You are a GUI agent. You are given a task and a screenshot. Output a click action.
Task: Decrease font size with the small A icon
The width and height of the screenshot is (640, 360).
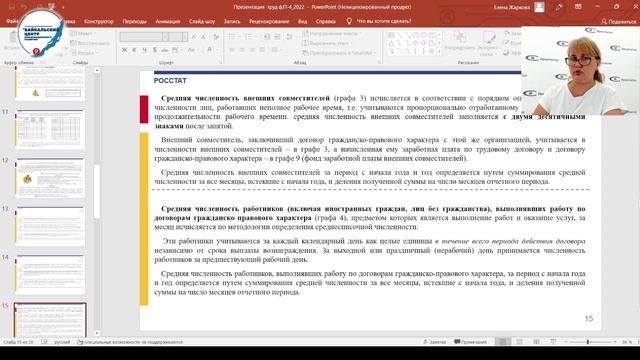click(x=204, y=37)
